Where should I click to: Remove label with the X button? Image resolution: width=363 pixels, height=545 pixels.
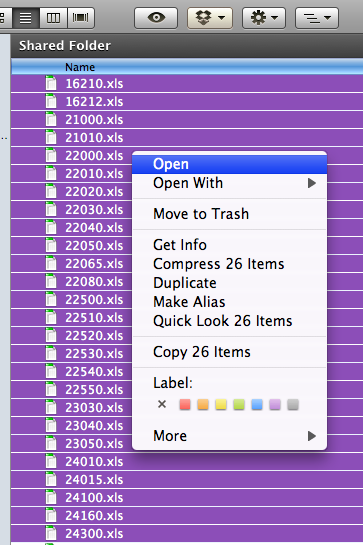pyautogui.click(x=162, y=404)
